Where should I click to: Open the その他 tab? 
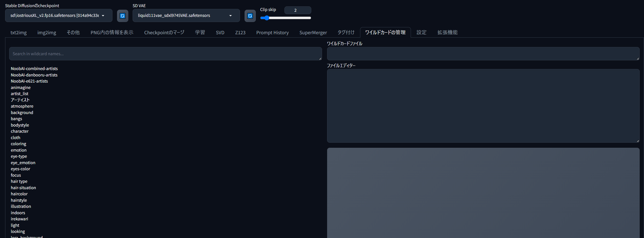pyautogui.click(x=73, y=32)
